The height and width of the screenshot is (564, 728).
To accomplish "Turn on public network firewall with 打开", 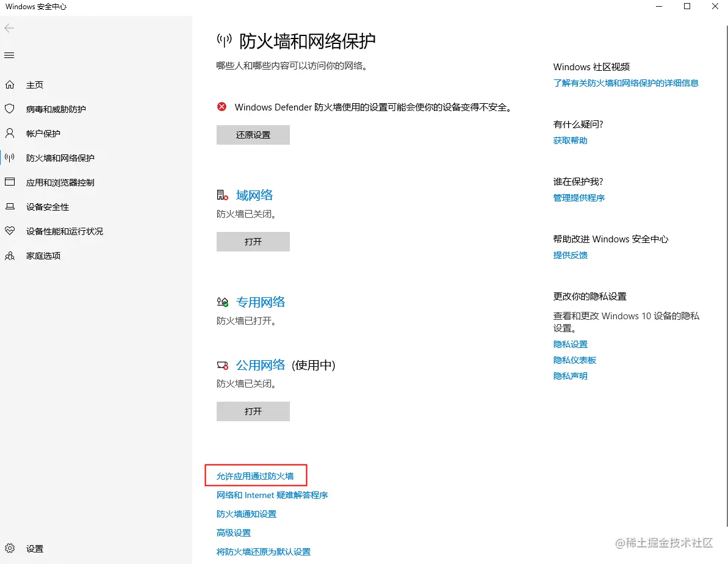I will point(253,411).
